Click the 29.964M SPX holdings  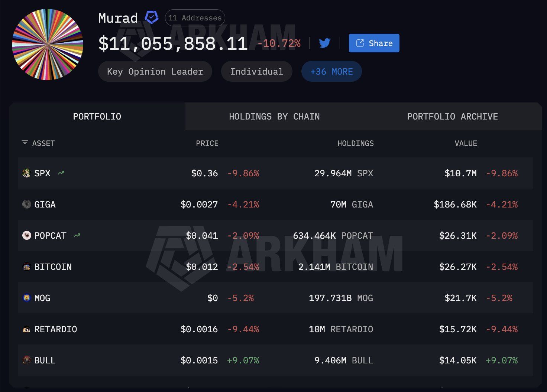[344, 173]
